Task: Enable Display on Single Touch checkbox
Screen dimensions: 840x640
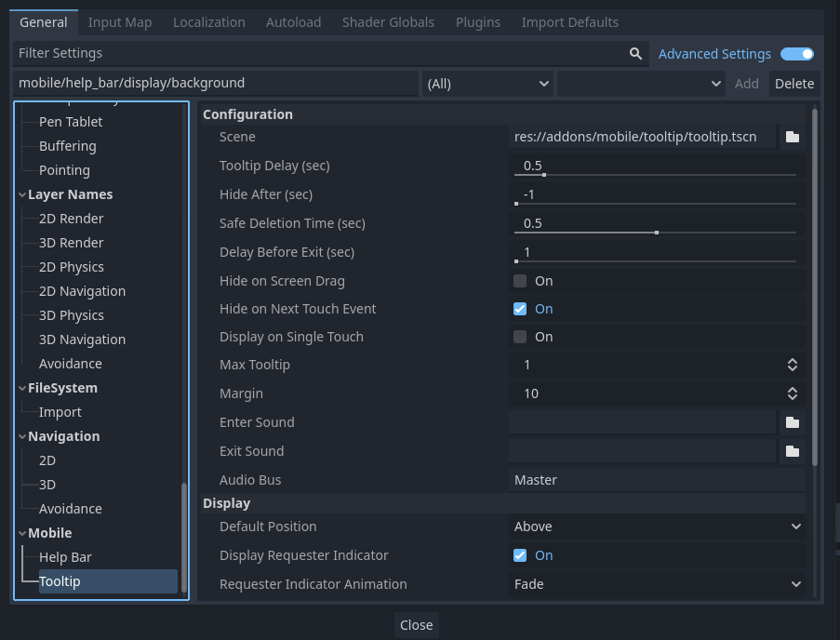Action: point(520,337)
